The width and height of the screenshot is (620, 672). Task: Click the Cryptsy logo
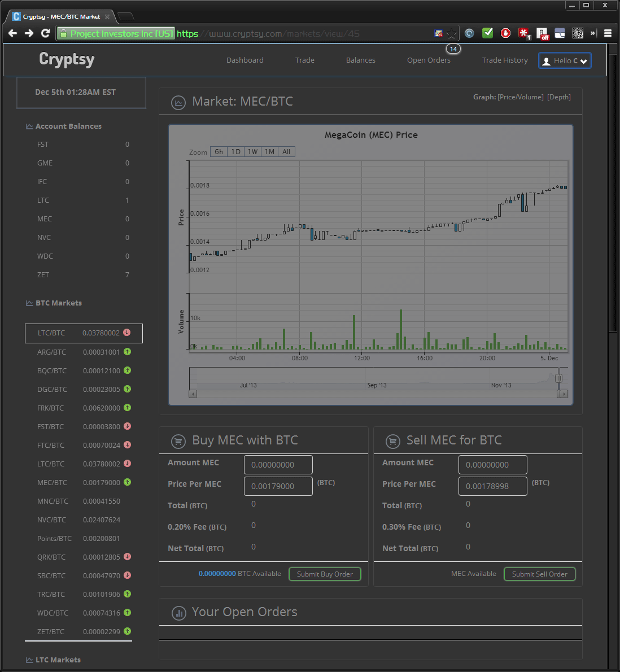[x=67, y=59]
